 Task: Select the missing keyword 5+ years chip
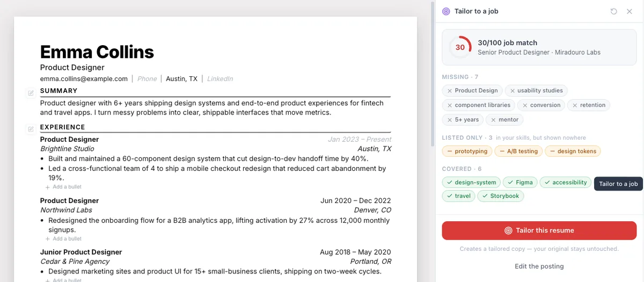(x=463, y=120)
